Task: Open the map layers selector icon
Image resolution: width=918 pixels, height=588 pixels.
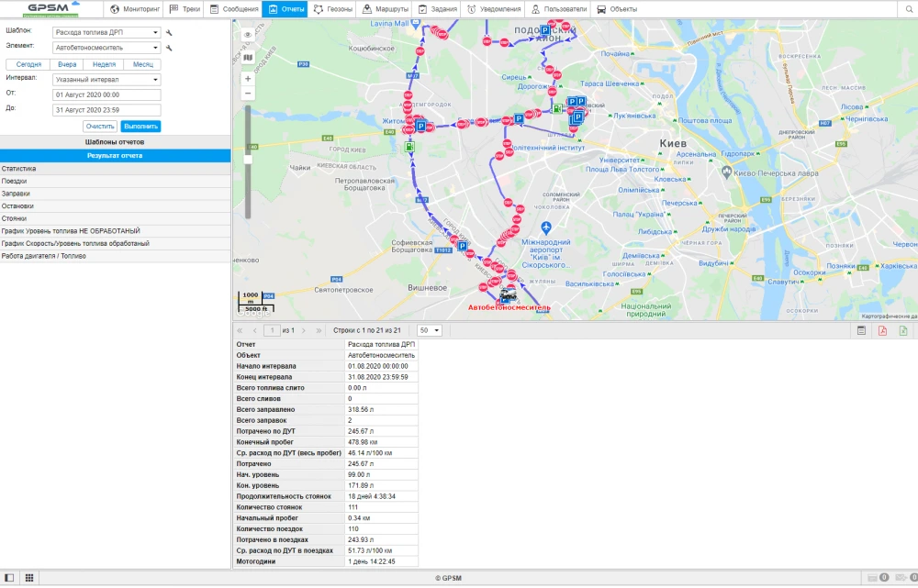Action: 248,57
